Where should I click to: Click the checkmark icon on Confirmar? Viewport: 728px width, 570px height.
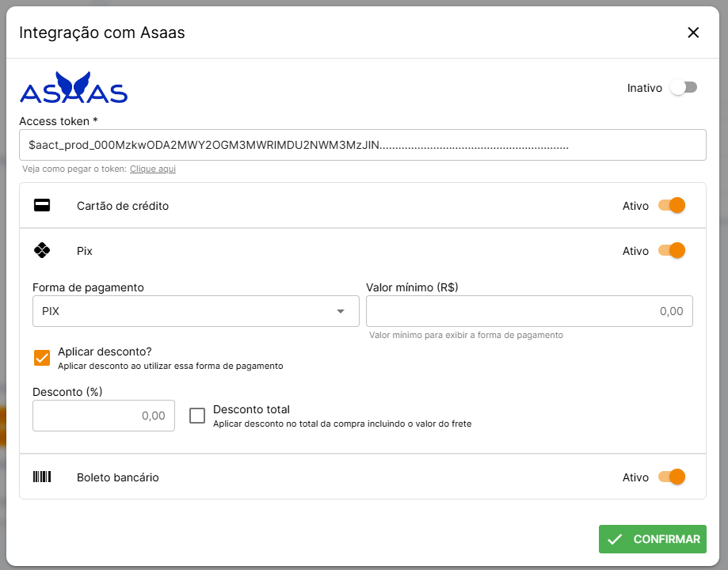click(x=613, y=539)
